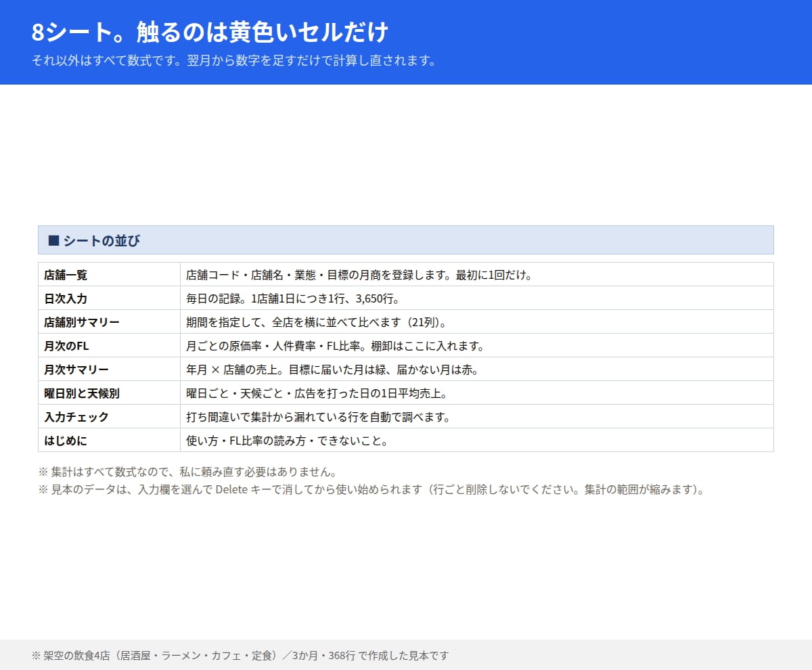
Task: Select the '入力チェック' cell
Action: [x=110, y=417]
